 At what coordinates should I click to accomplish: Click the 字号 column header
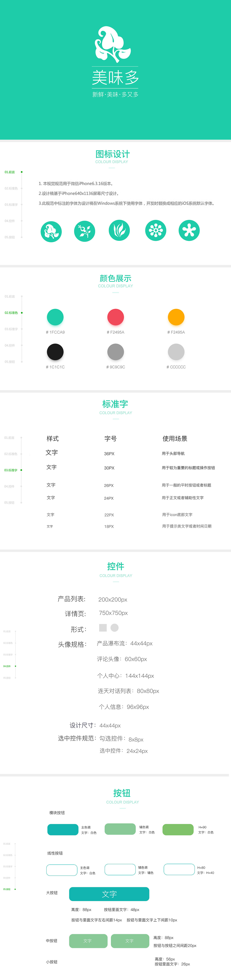(111, 439)
